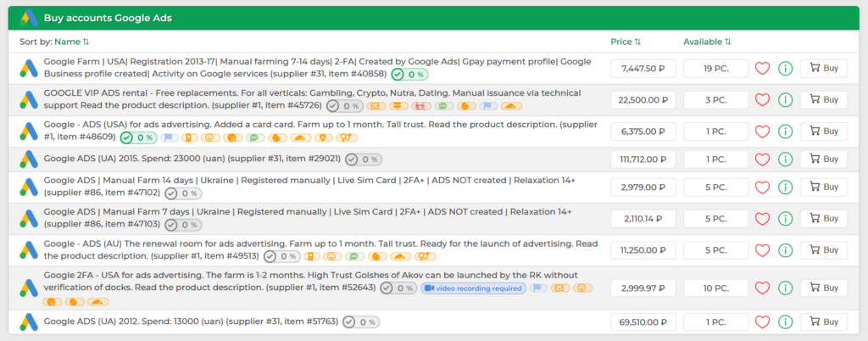Buy item #48609 Google ADS (USA)
Viewport: 868px width, 341px height.
(x=824, y=131)
